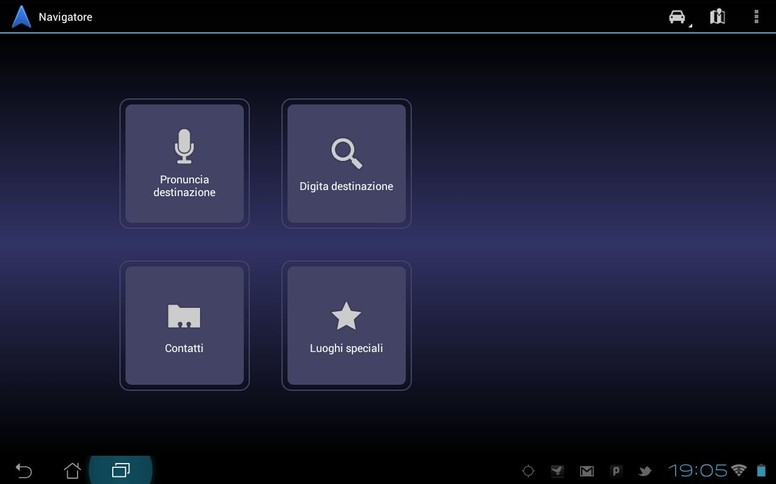Click the Navigatore title text
This screenshot has height=484, width=776.
click(x=66, y=17)
